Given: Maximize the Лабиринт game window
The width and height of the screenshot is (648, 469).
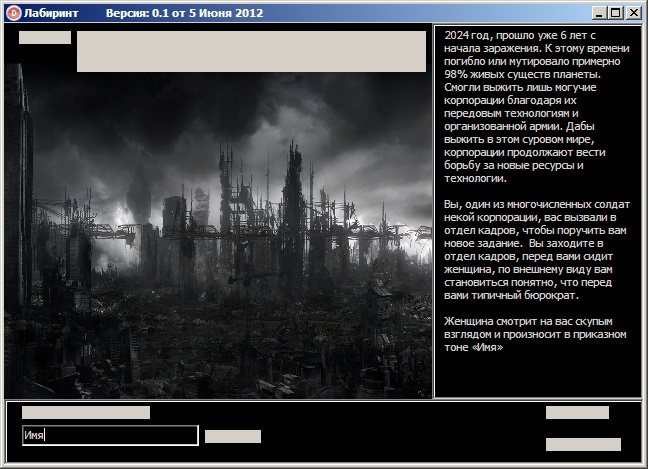Looking at the screenshot, I should pos(616,13).
